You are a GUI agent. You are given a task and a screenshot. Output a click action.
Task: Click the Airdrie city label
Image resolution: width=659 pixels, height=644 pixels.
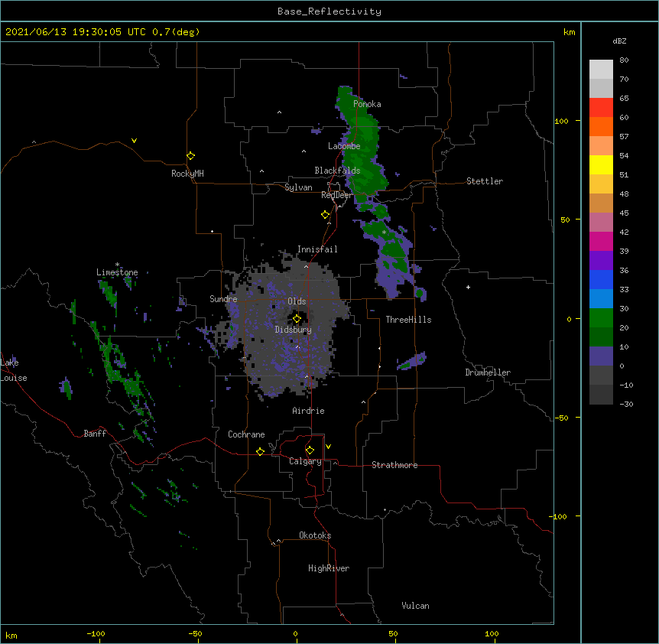pos(308,411)
